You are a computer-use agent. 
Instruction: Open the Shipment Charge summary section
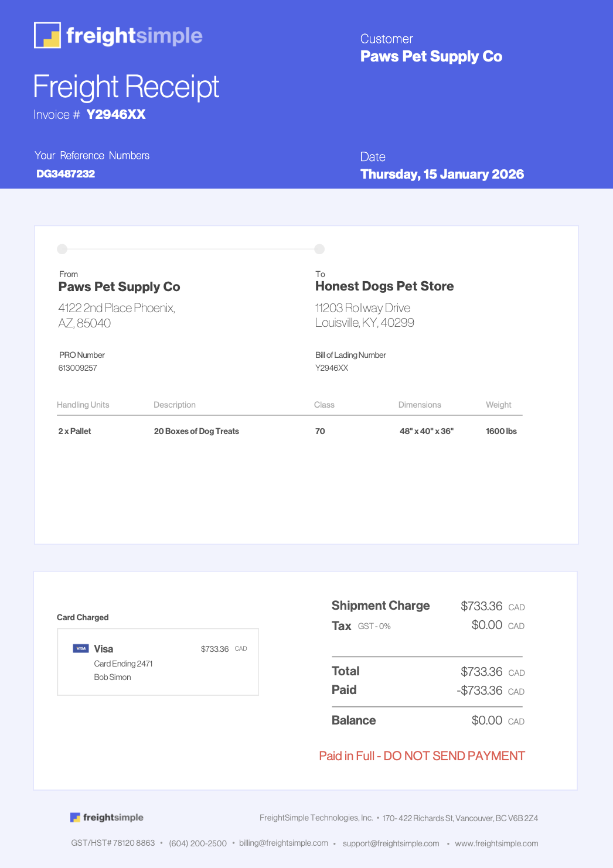coord(381,606)
